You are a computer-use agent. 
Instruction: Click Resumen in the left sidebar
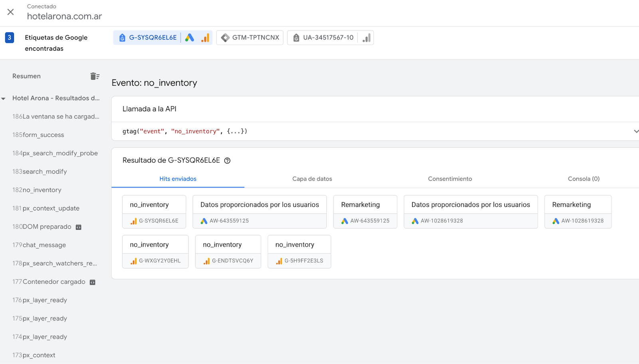(x=26, y=76)
